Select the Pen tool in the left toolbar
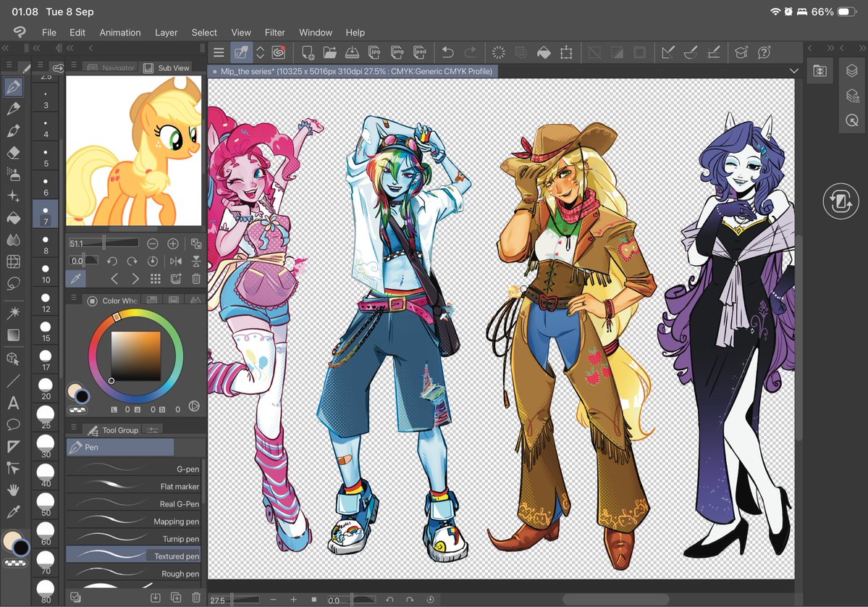The width and height of the screenshot is (868, 607). 13,86
